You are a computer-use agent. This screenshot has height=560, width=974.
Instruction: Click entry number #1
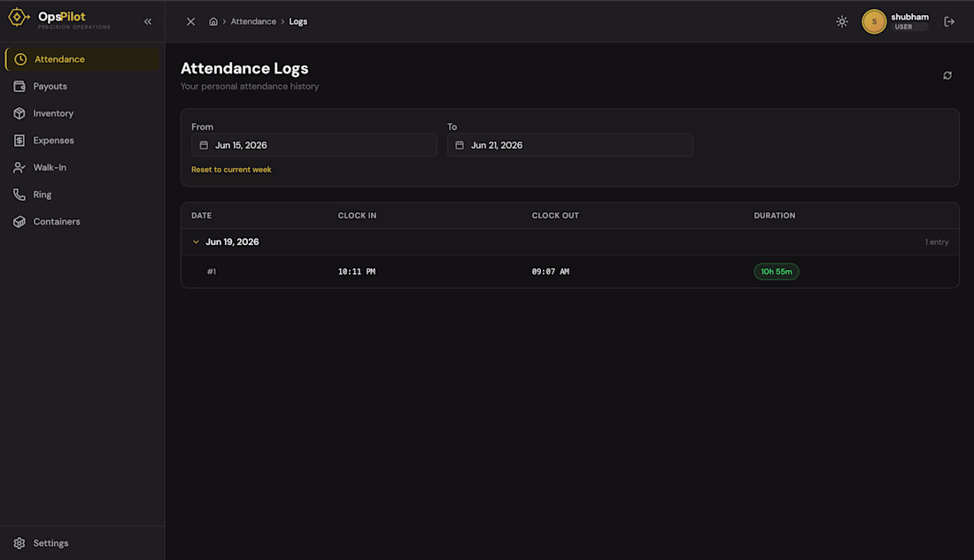tap(212, 272)
